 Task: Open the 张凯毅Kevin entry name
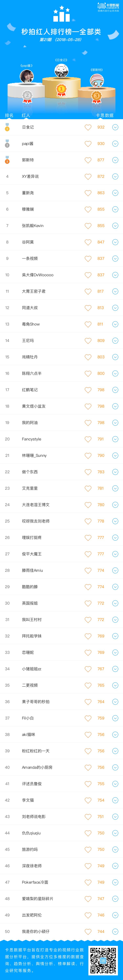click(x=33, y=226)
